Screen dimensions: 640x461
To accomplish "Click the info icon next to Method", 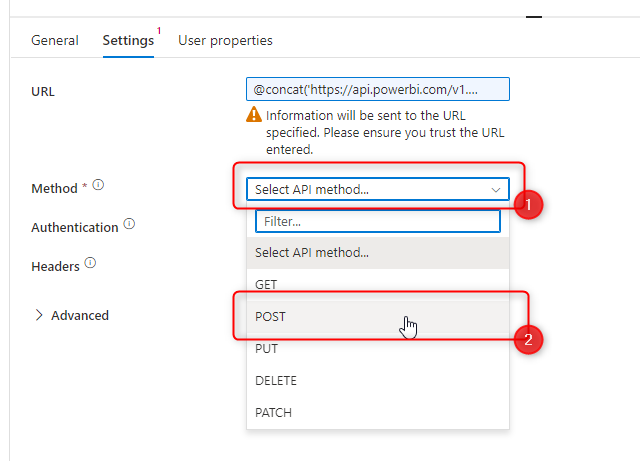I will click(98, 185).
